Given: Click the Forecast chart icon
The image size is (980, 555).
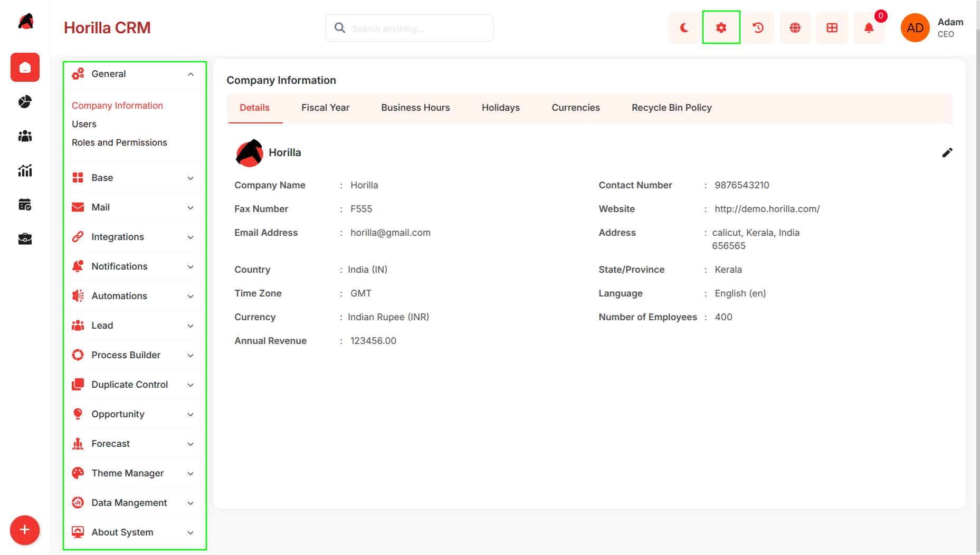Looking at the screenshot, I should tap(78, 444).
